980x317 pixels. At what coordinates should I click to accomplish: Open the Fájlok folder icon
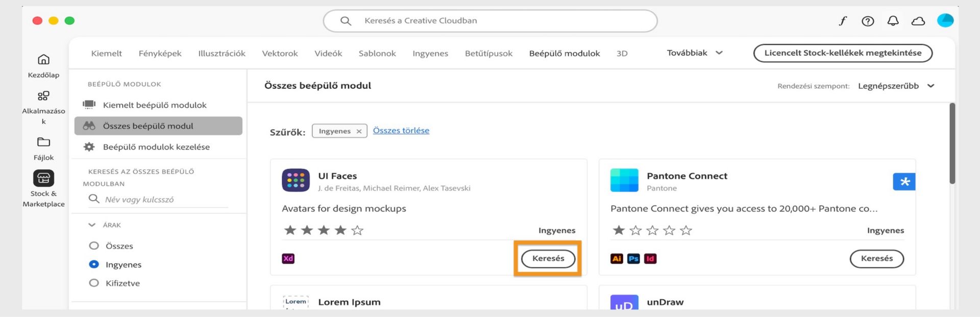coord(43,142)
